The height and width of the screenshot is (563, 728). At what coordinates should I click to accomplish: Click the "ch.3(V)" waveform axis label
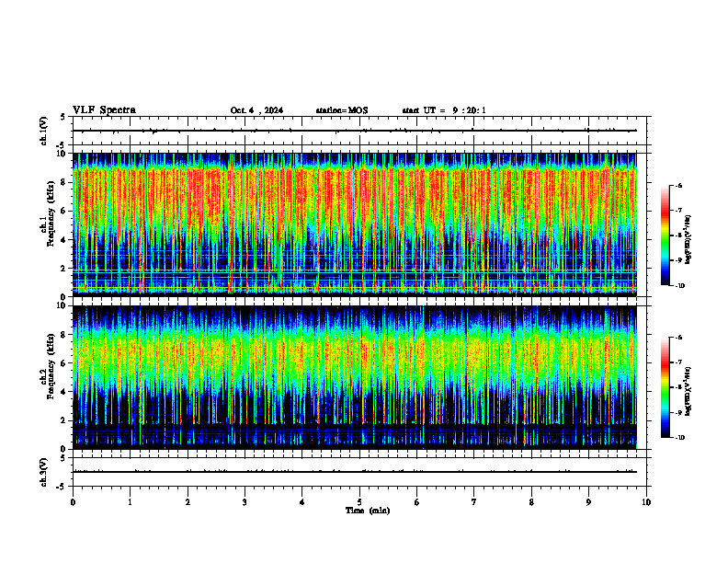tap(44, 472)
